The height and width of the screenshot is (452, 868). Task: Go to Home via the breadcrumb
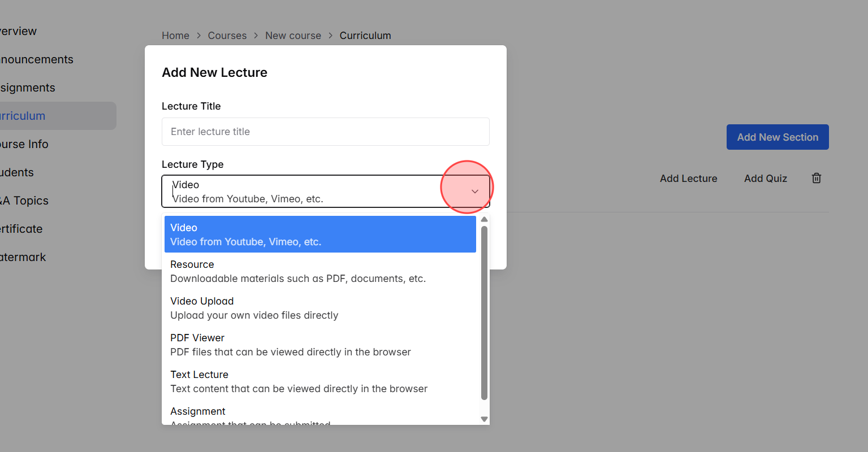click(x=175, y=35)
